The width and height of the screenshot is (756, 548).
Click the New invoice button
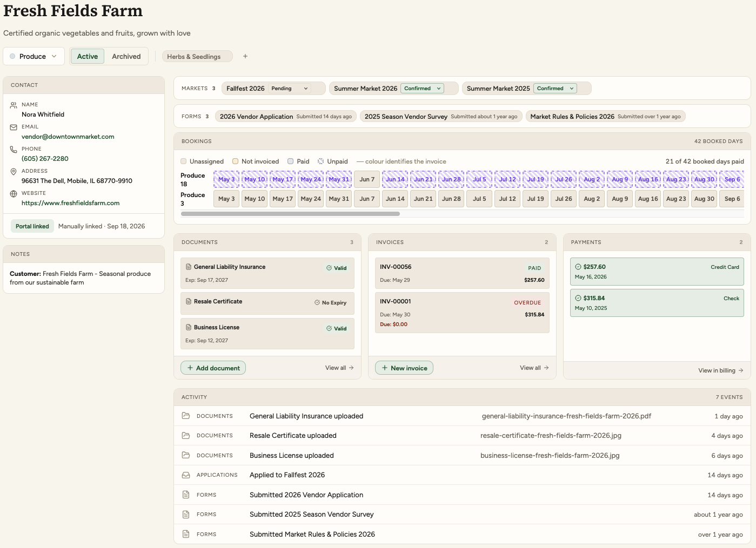pos(404,368)
